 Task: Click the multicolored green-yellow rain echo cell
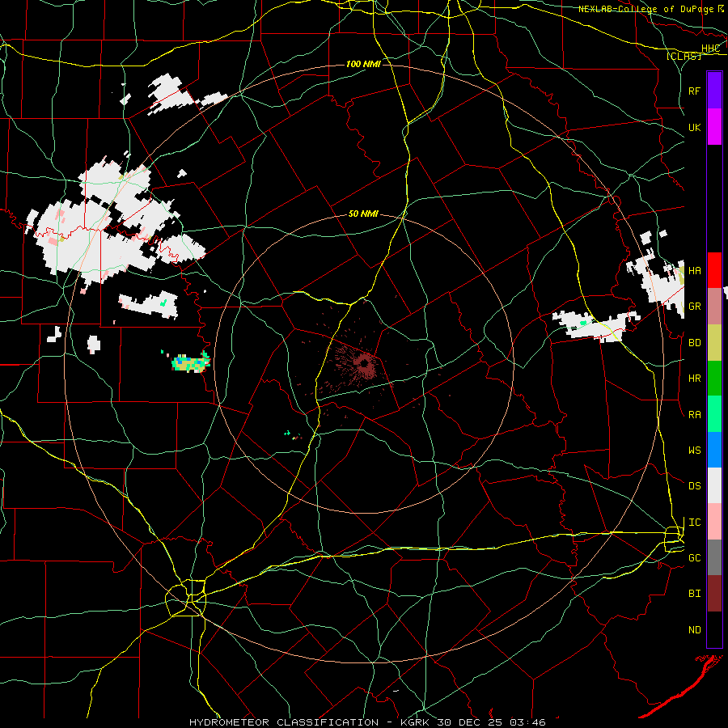191,362
